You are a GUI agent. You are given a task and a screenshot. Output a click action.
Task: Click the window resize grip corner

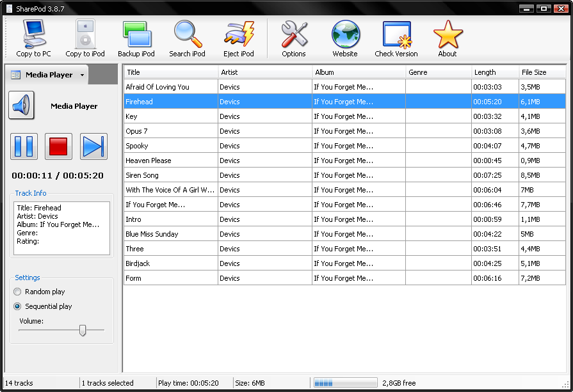[565, 385]
